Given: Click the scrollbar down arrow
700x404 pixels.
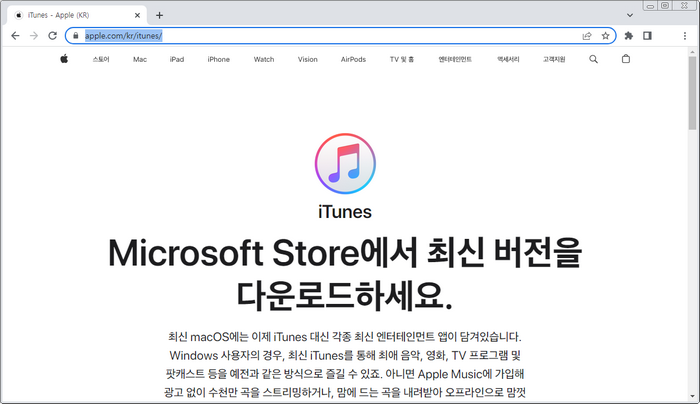Looking at the screenshot, I should [692, 396].
